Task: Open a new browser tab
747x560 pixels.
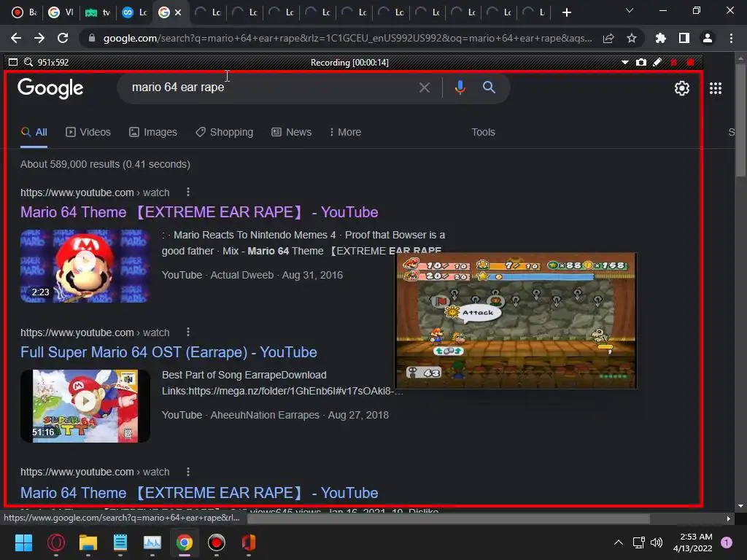Action: pos(566,12)
